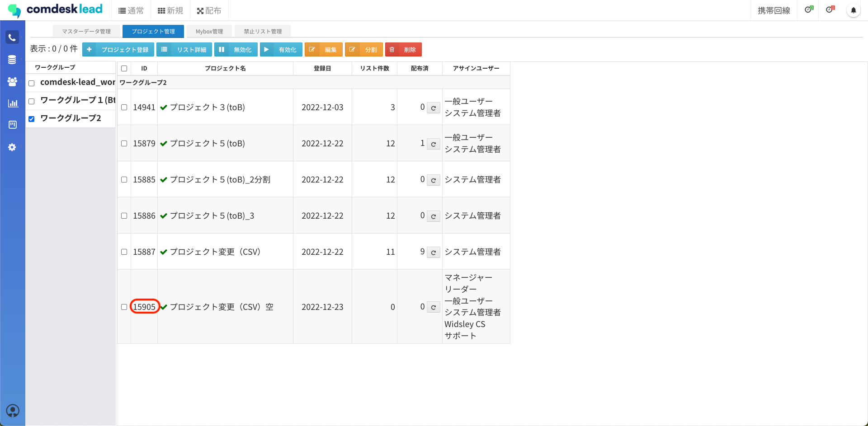Toggle the select-all checkbox in table header

click(124, 69)
